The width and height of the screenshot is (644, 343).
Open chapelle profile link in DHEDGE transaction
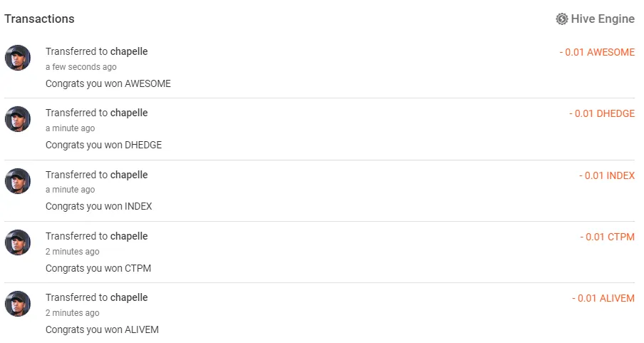pyautogui.click(x=129, y=113)
